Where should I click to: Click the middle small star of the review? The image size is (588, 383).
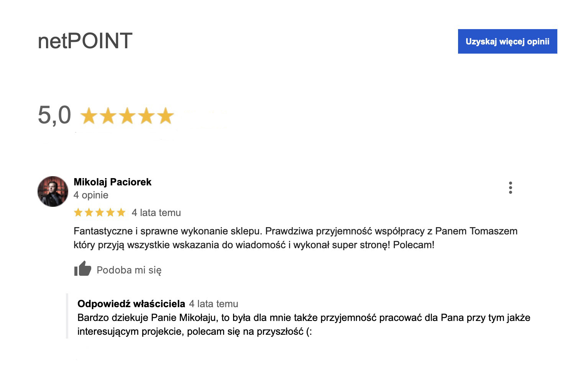click(x=100, y=212)
